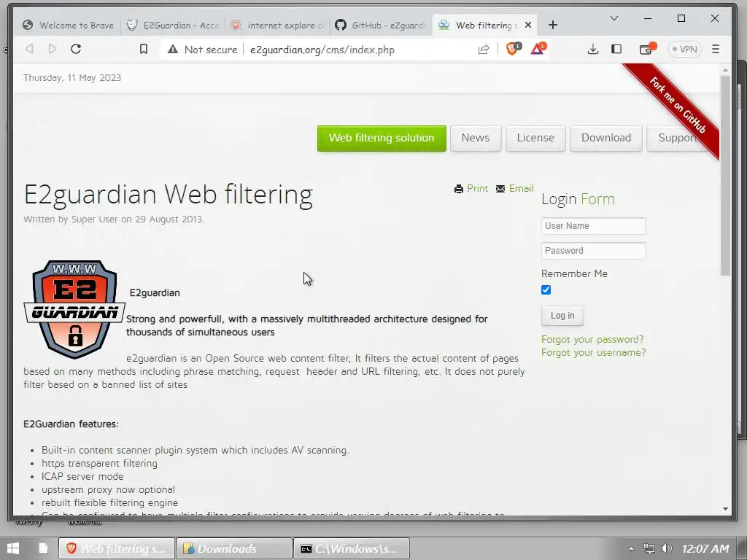Focus the User Name field
The image size is (747, 560).
594,226
